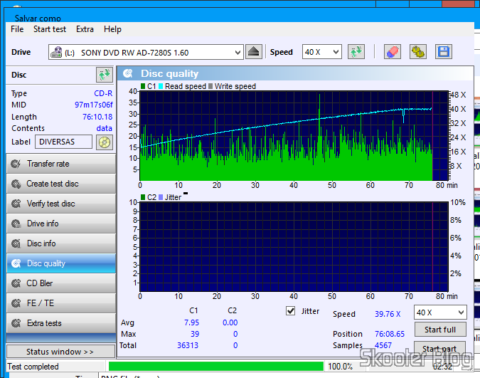The height and width of the screenshot is (378, 480).
Task: Uncheck the Jitter checkbox
Action: (x=291, y=311)
